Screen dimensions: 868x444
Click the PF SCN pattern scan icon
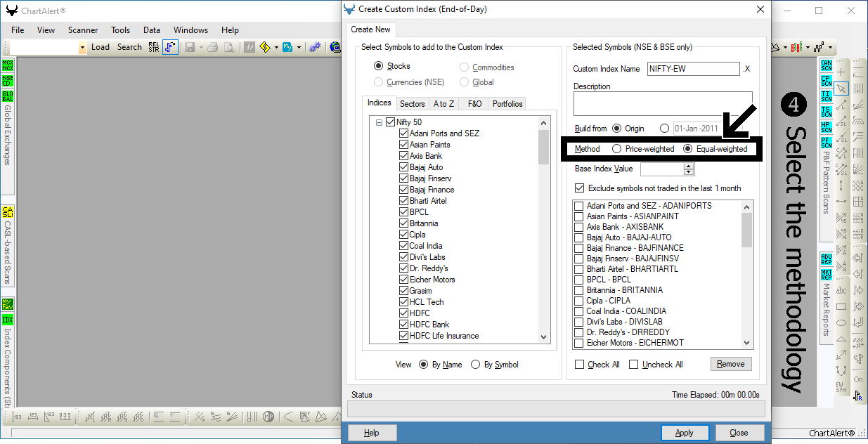click(826, 143)
